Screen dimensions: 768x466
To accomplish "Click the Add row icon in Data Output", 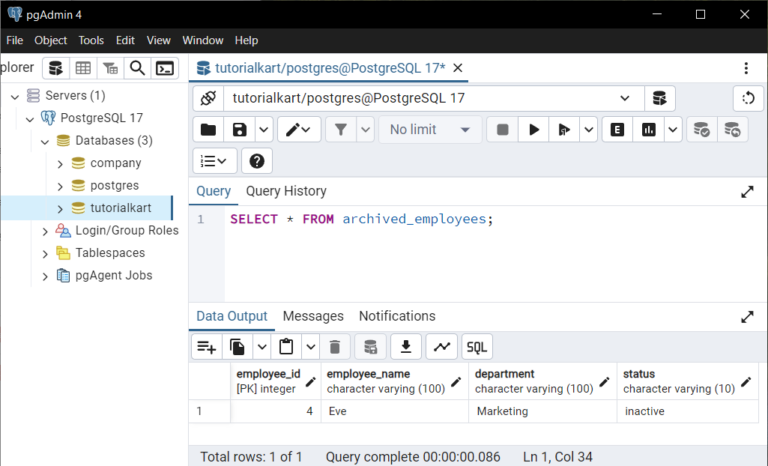I will [207, 347].
